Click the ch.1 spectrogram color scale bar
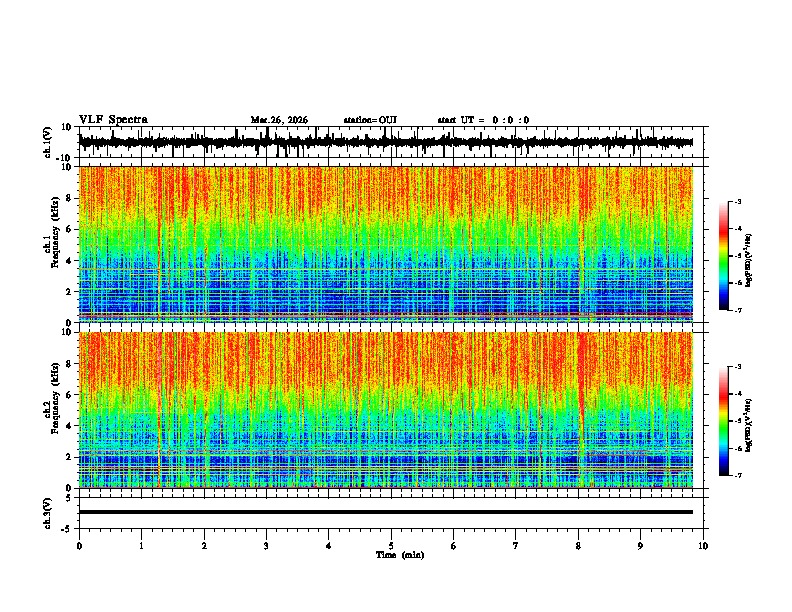This screenshot has height=612, width=792. [x=723, y=256]
